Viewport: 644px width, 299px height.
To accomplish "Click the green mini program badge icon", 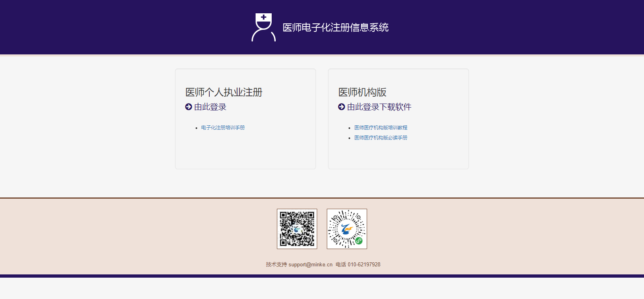I will tap(359, 241).
